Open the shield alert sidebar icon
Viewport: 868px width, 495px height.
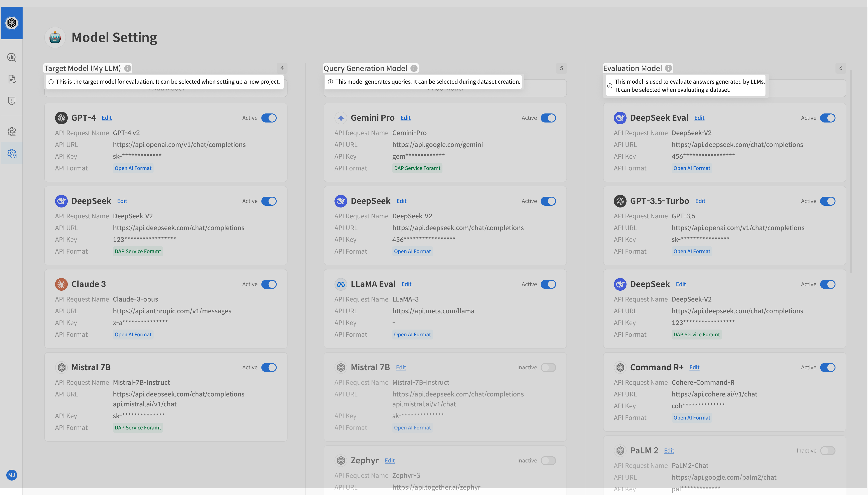pyautogui.click(x=12, y=101)
